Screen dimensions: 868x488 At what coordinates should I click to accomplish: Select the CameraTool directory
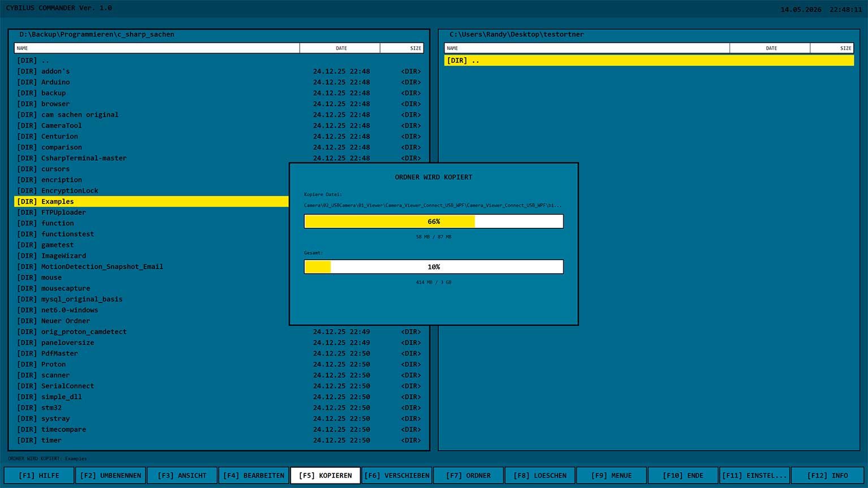pos(219,126)
